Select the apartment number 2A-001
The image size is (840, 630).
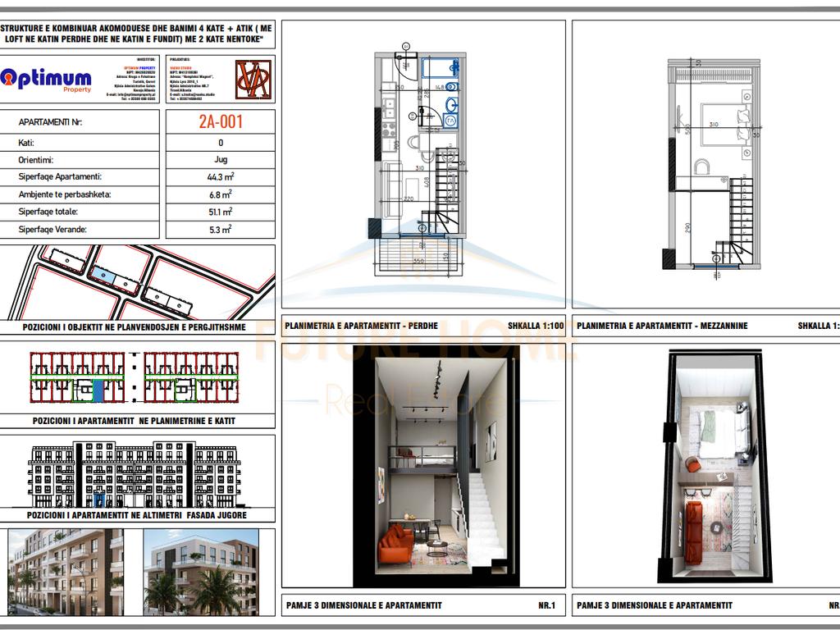pos(221,122)
